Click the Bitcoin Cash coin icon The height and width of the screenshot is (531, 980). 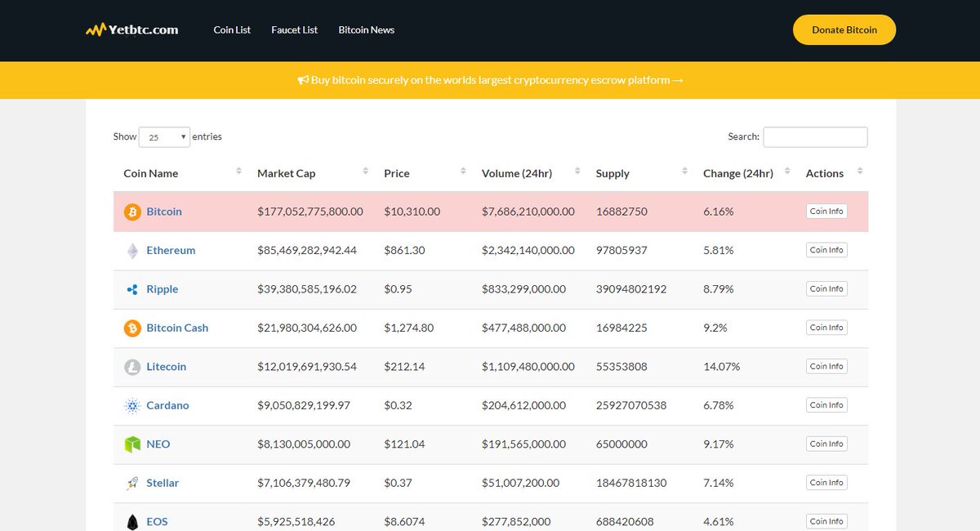[132, 328]
